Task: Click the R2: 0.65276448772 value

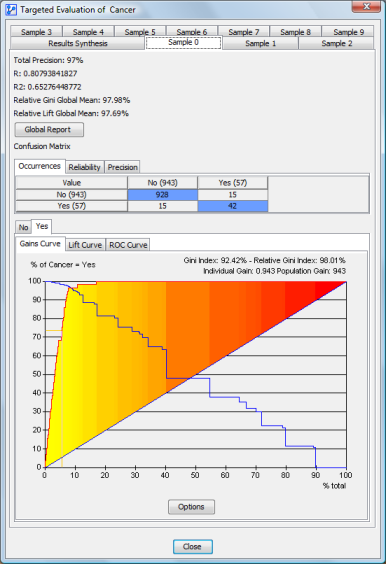Action: (47, 87)
